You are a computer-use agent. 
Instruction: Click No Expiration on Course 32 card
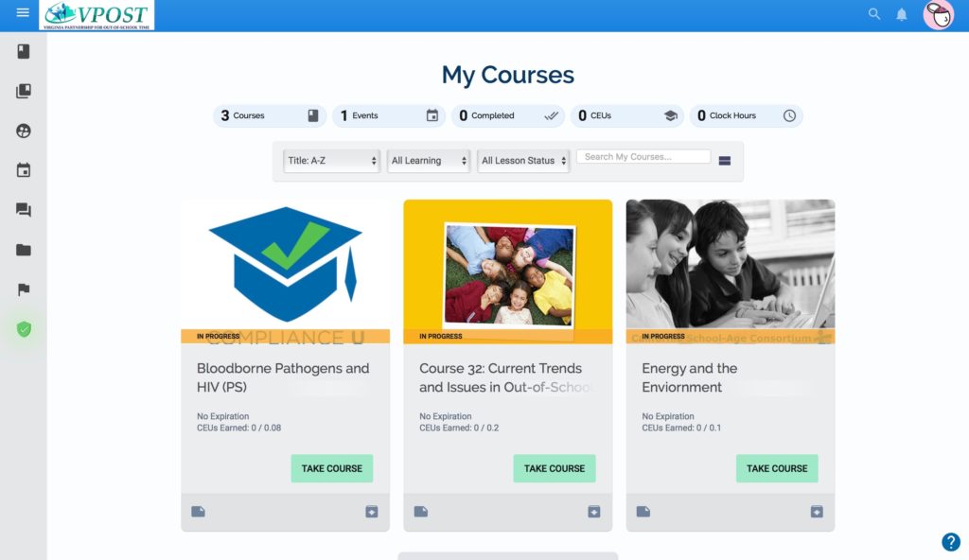click(446, 416)
